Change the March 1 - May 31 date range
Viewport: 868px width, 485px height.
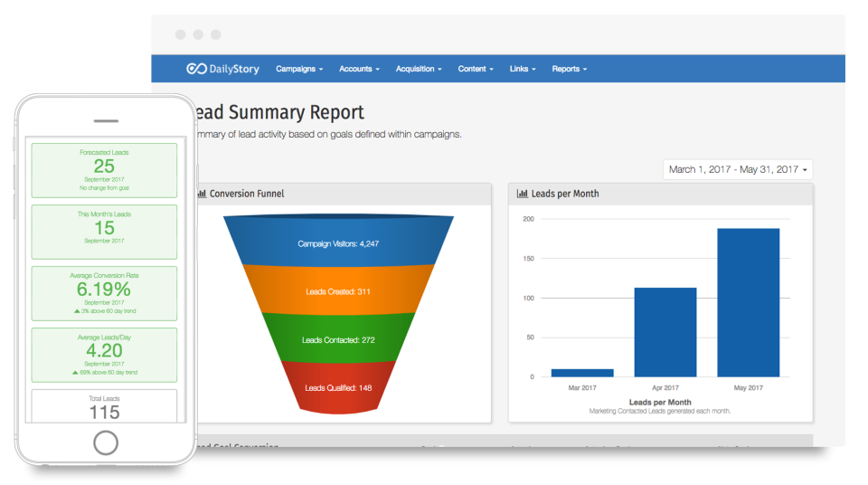pos(738,169)
